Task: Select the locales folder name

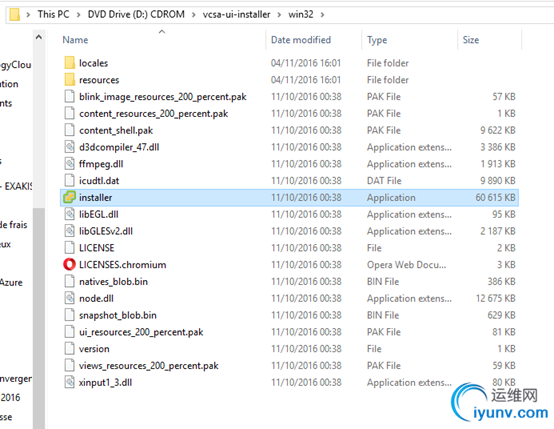Action: click(93, 63)
